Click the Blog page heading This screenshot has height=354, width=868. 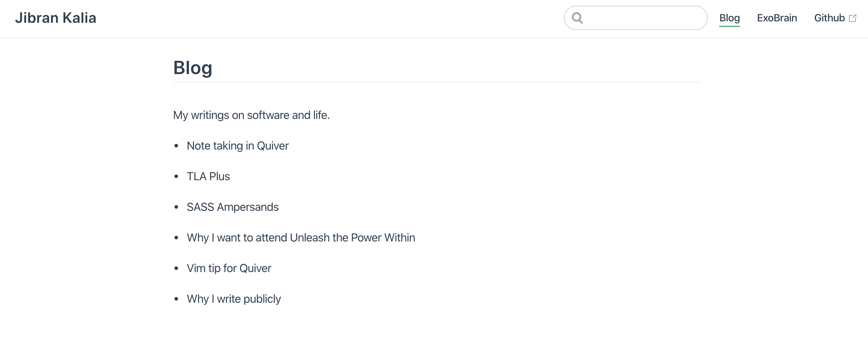pyautogui.click(x=193, y=67)
